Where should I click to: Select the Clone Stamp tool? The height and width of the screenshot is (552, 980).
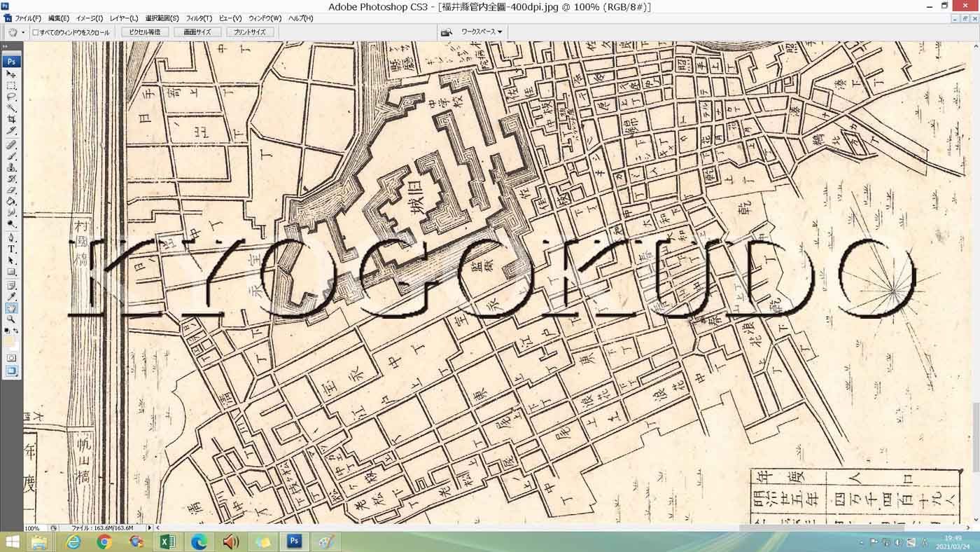(11, 167)
